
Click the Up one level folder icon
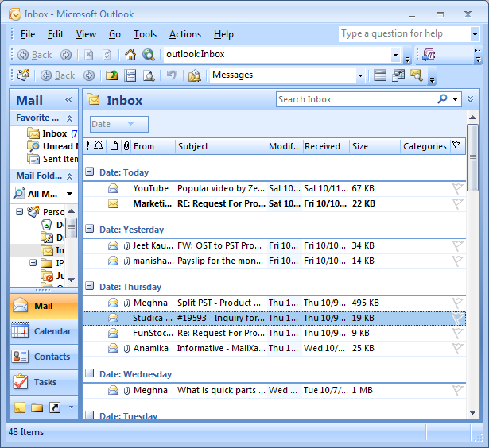(111, 75)
